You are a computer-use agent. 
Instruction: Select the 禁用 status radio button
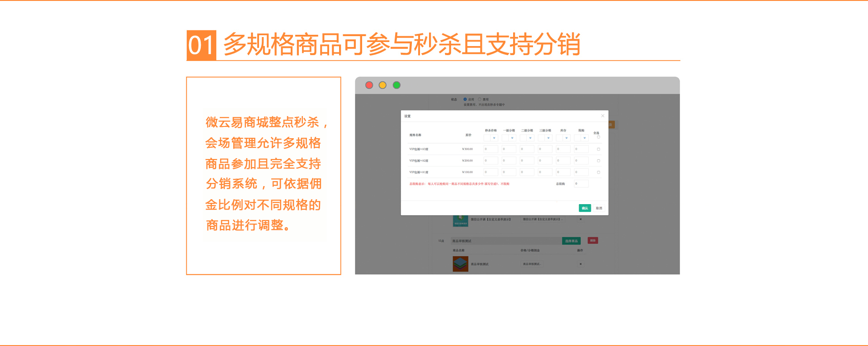click(x=479, y=99)
